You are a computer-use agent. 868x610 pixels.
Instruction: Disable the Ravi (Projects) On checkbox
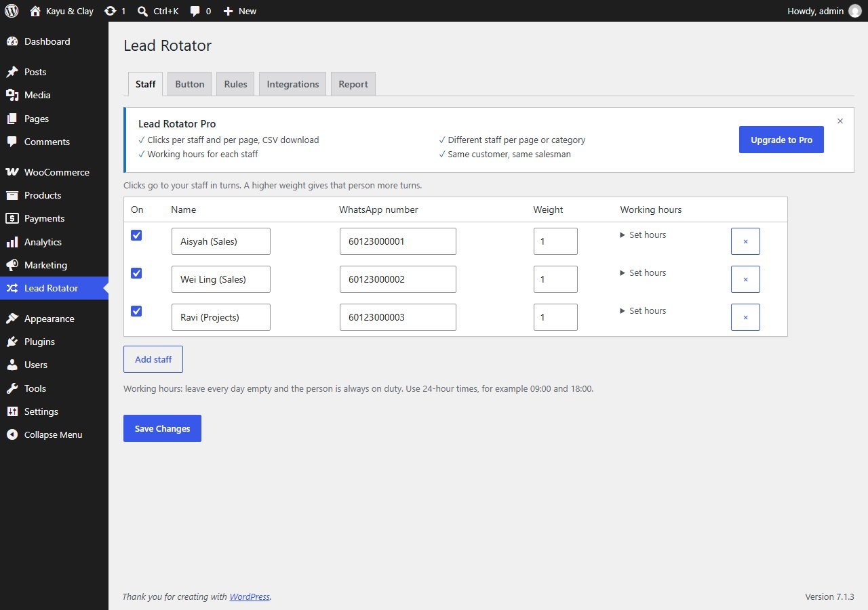[136, 311]
